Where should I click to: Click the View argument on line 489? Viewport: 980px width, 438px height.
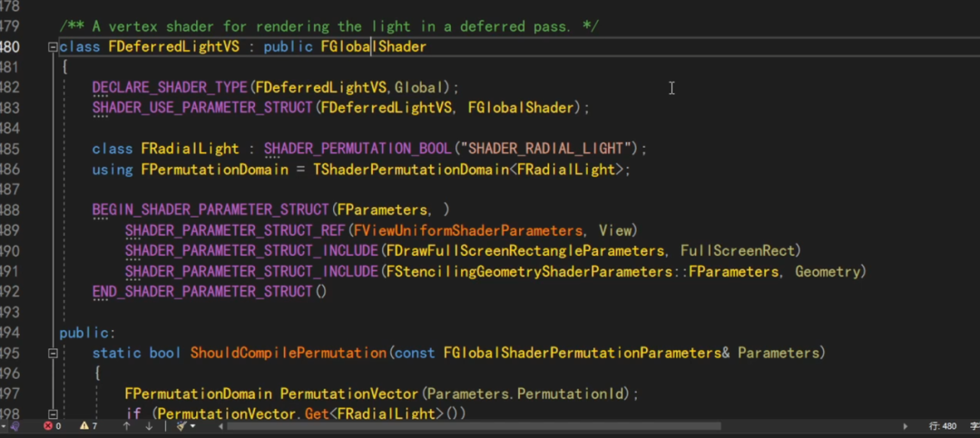[615, 230]
